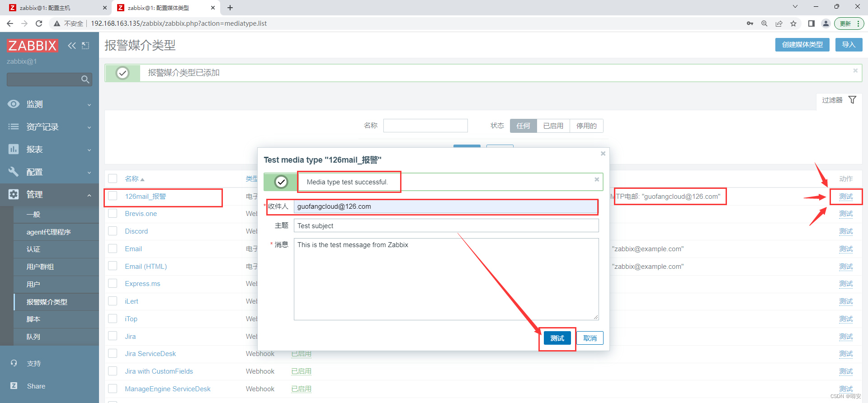The height and width of the screenshot is (403, 868).
Task: Toggle sidebar kiosk-mode icon next to logo
Action: [85, 45]
